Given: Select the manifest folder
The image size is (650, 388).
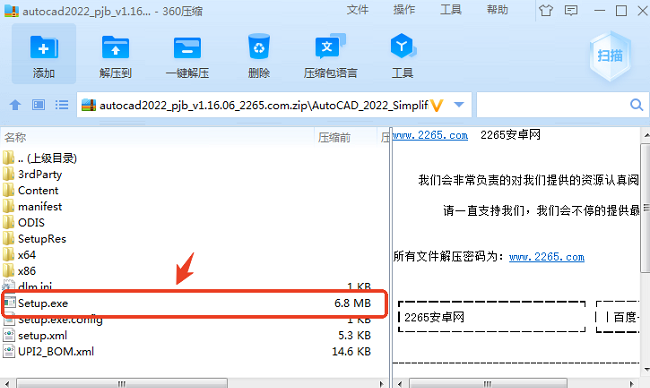Looking at the screenshot, I should [195, 206].
